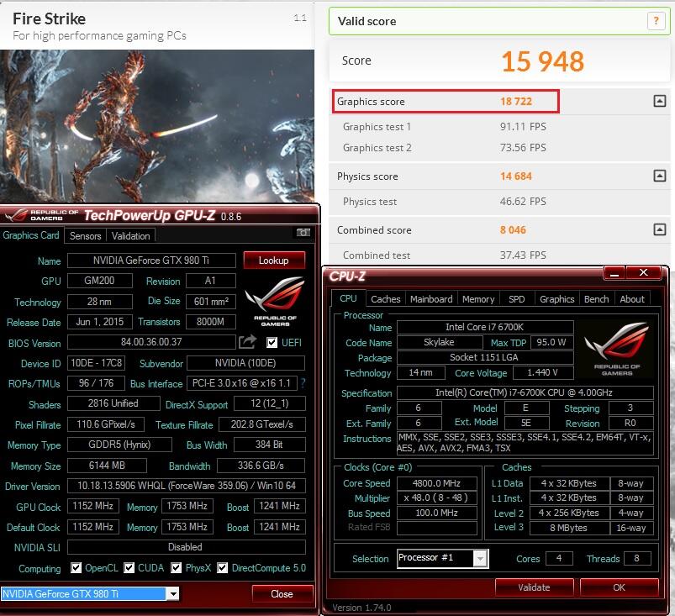Click the Combined score value 8 046
The image size is (675, 616).
tap(513, 230)
